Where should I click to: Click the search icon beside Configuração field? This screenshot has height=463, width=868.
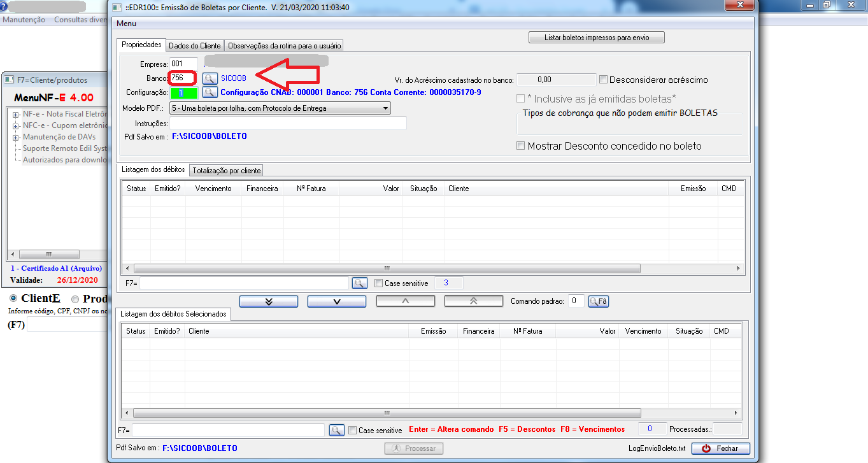tap(210, 92)
